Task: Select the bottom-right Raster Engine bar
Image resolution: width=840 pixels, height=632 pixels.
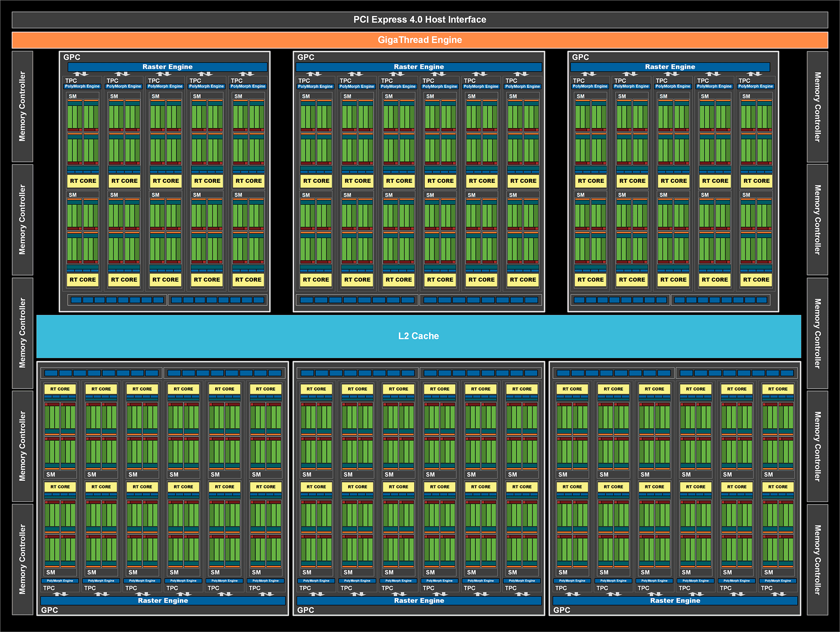Action: [675, 601]
